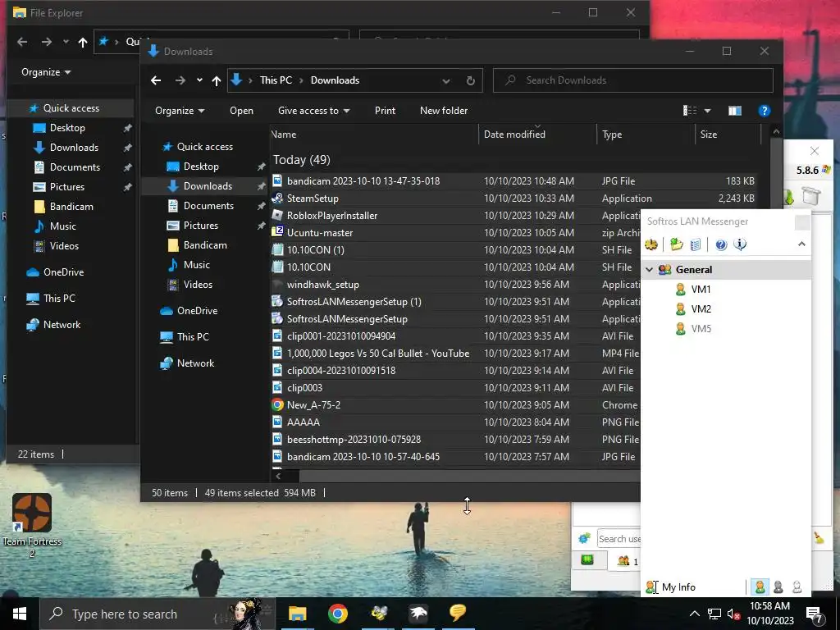Click the broom clear icon in back window
Viewport: 840px width, 630px height.
(819, 537)
